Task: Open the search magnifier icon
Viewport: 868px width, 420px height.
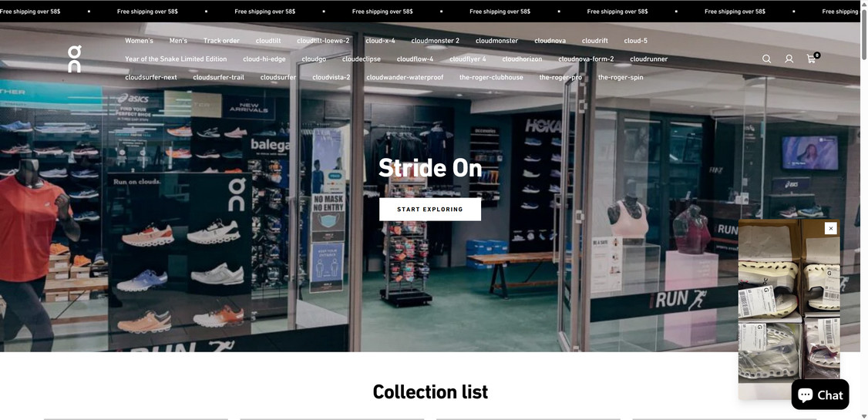Action: [x=766, y=59]
